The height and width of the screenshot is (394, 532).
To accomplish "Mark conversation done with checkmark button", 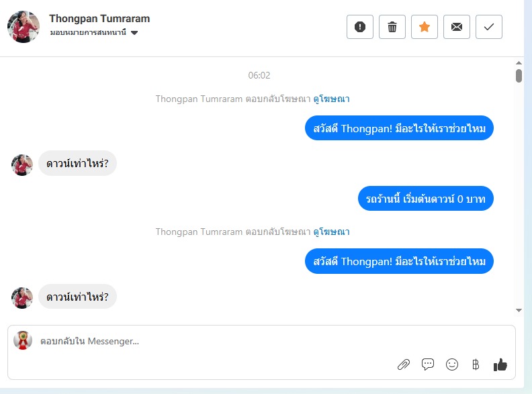I will tap(489, 27).
